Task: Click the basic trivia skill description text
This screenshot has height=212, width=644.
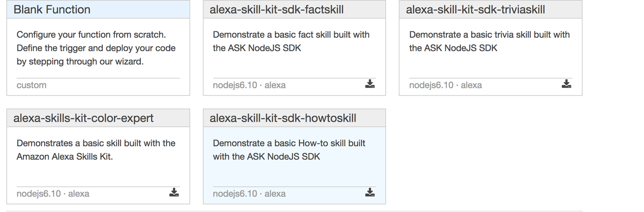Action: [489, 41]
